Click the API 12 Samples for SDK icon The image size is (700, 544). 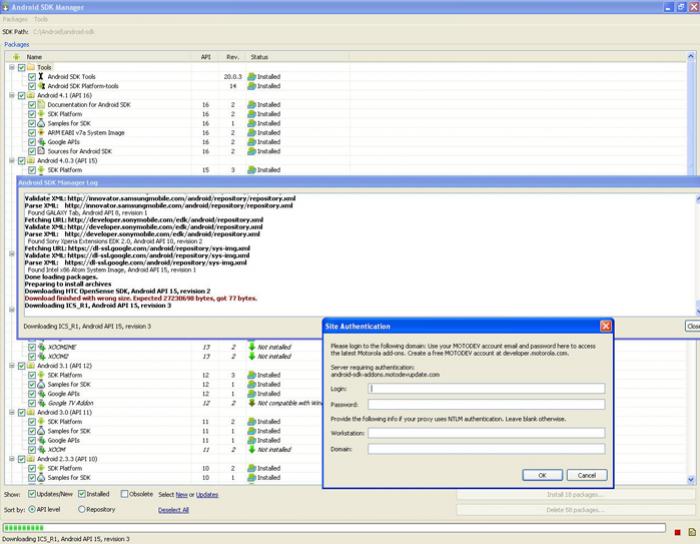[x=42, y=384]
